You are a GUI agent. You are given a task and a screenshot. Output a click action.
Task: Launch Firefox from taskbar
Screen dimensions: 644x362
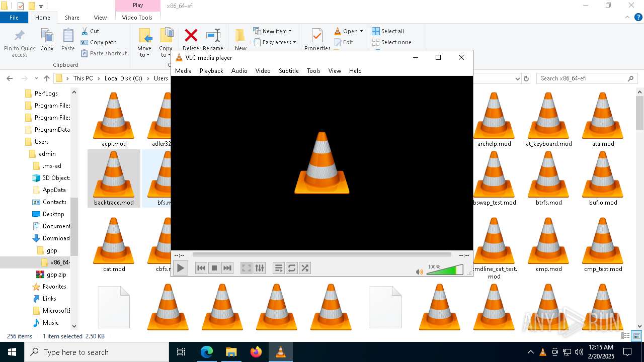(256, 352)
